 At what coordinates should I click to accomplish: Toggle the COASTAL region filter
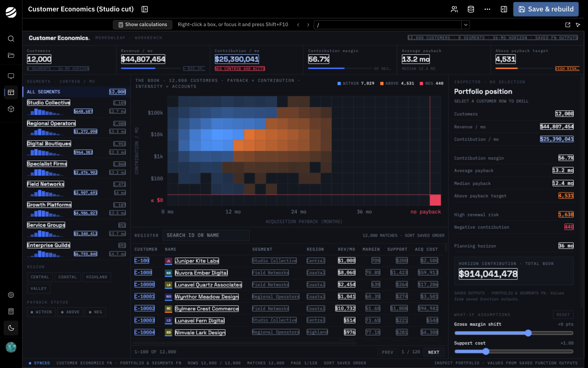tap(68, 277)
